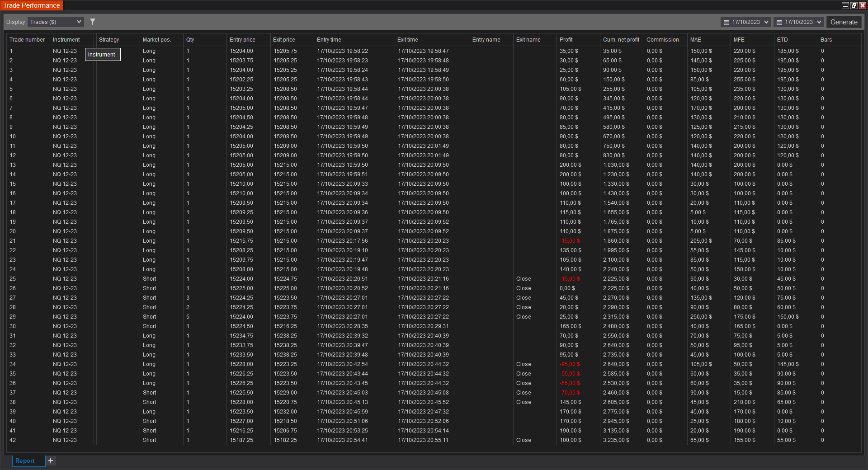Select exit price 15206,75
868x470 pixels.
(285, 431)
